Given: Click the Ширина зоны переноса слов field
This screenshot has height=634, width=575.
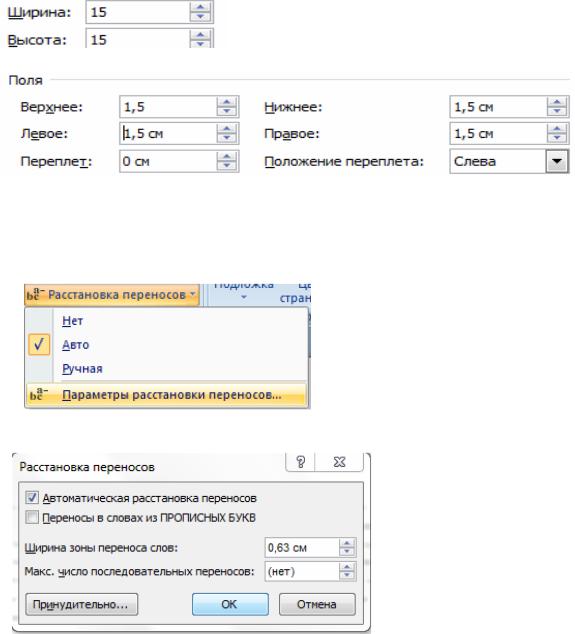Looking at the screenshot, I should pos(310,547).
